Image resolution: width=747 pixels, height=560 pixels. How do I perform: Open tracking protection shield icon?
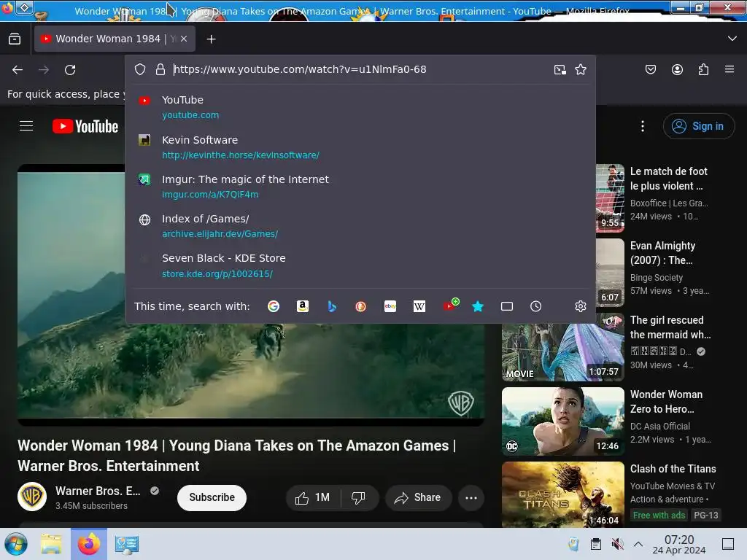[x=139, y=69]
